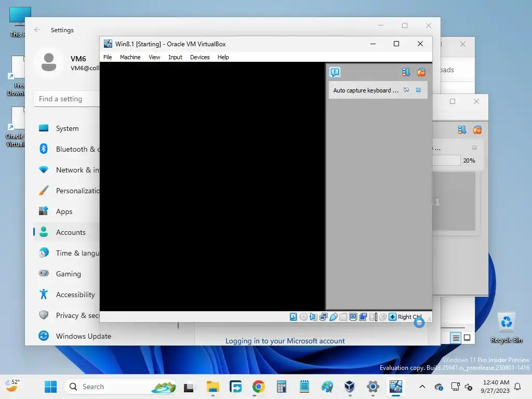Image resolution: width=532 pixels, height=399 pixels.
Task: Open Time & language settings
Action: coord(67,253)
